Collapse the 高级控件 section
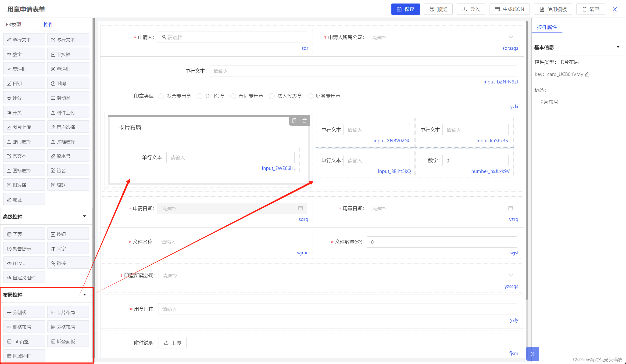Image resolution: width=626 pixels, height=364 pixels. point(84,216)
